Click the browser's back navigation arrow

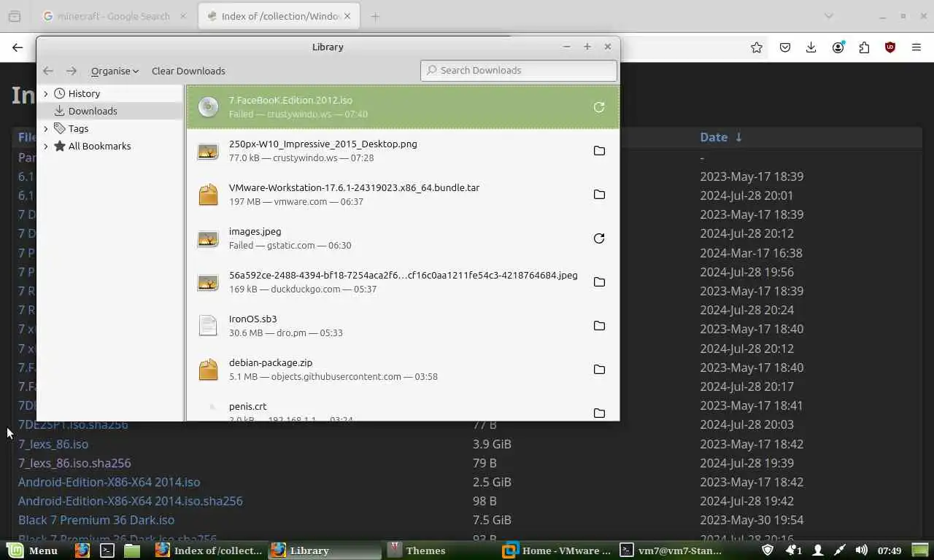18,47
